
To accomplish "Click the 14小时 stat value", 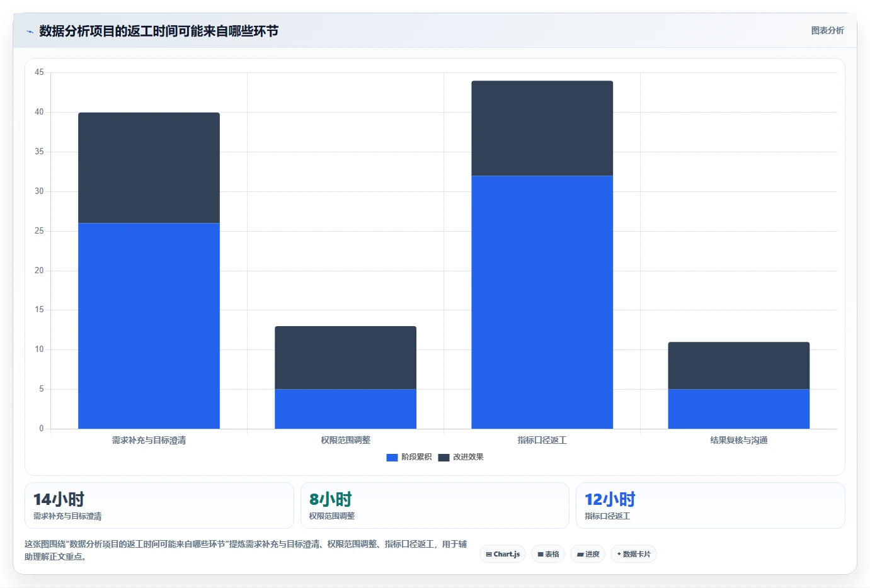I will [59, 500].
